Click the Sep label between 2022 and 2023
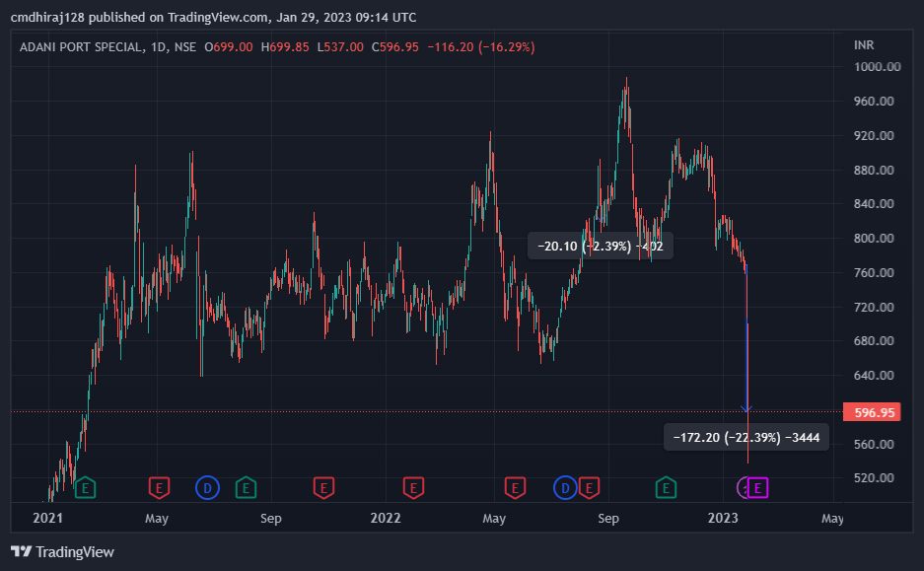Viewport: 924px width, 571px height. (608, 518)
